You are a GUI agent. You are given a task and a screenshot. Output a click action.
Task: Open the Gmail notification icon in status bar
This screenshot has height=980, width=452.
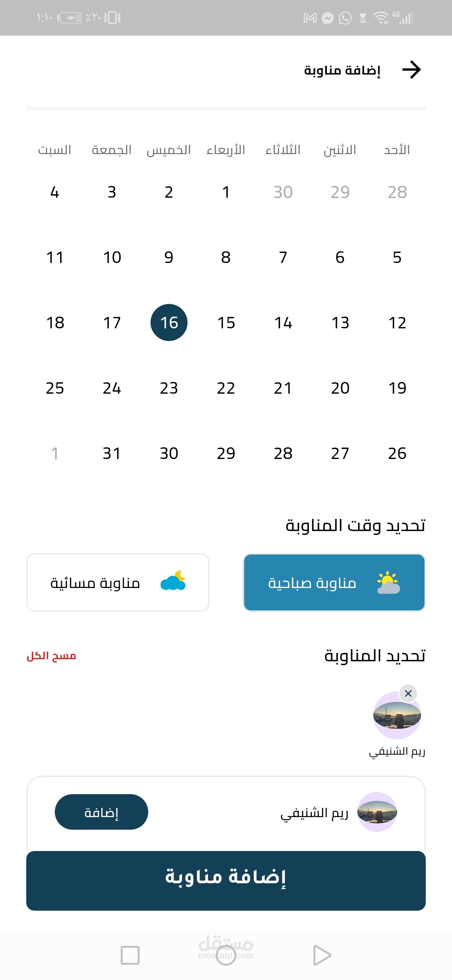310,18
